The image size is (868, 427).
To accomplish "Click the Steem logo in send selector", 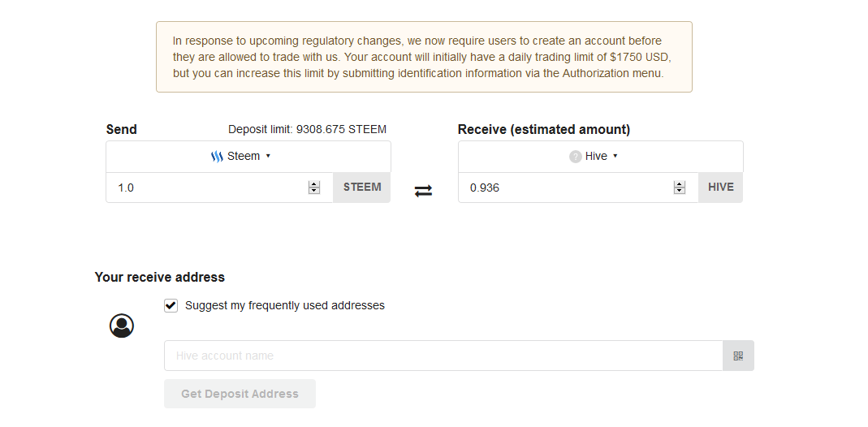I will coord(217,157).
